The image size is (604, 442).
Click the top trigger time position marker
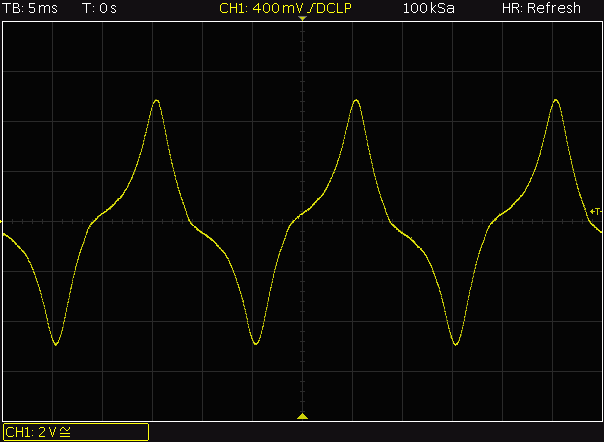pos(302,18)
